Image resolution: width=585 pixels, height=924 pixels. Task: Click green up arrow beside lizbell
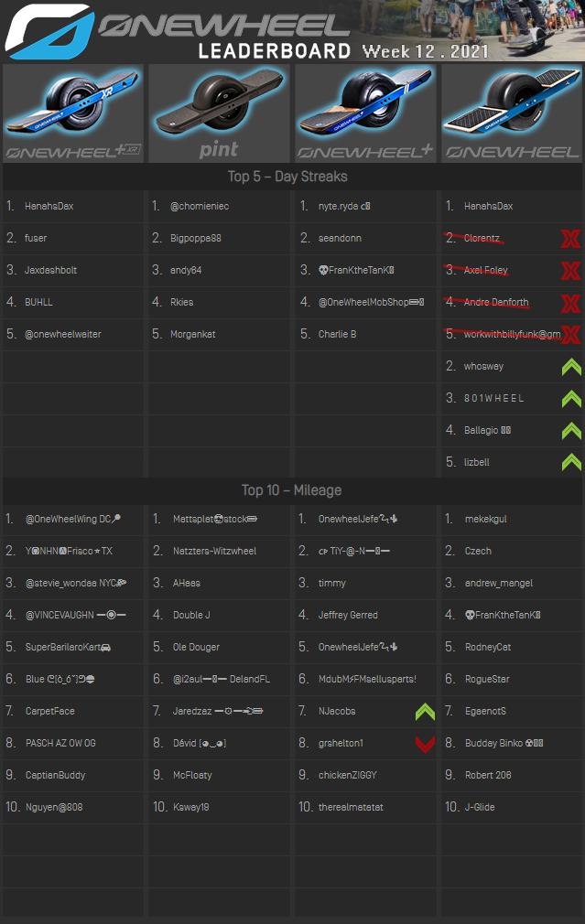coord(571,463)
